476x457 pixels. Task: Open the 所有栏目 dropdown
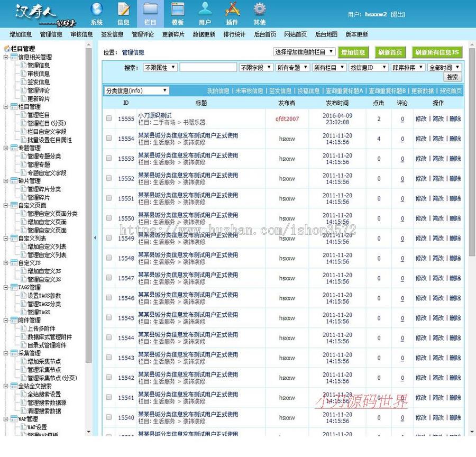click(329, 67)
